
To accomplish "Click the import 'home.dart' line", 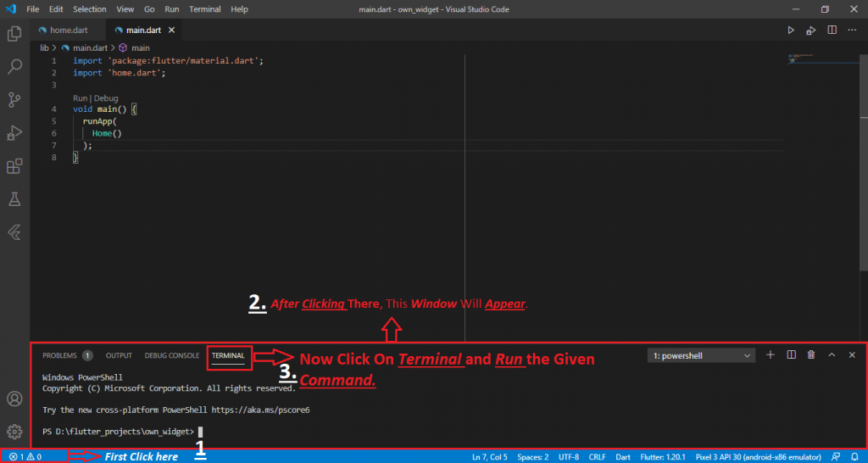I will coord(120,73).
